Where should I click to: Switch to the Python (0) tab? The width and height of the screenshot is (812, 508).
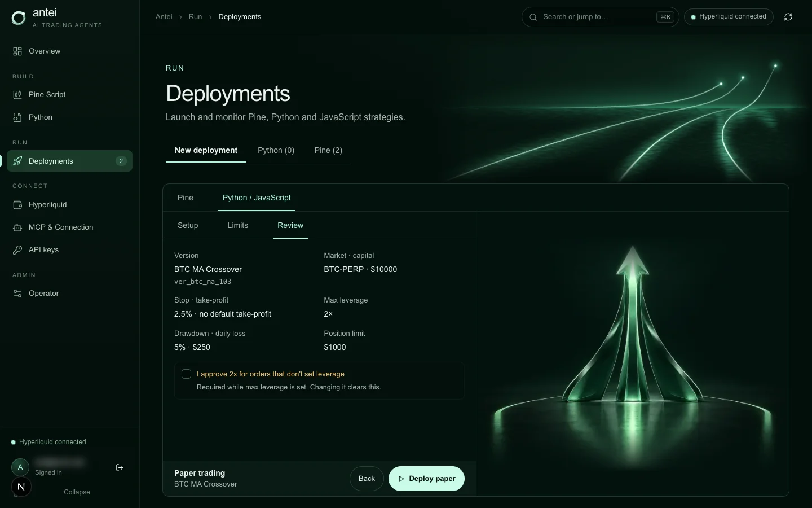point(276,150)
